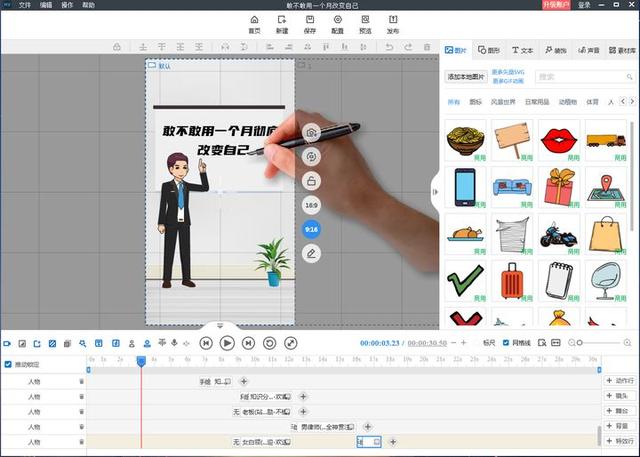Click the unlock padlock icon beside canvas
This screenshot has height=457, width=640.
311,181
